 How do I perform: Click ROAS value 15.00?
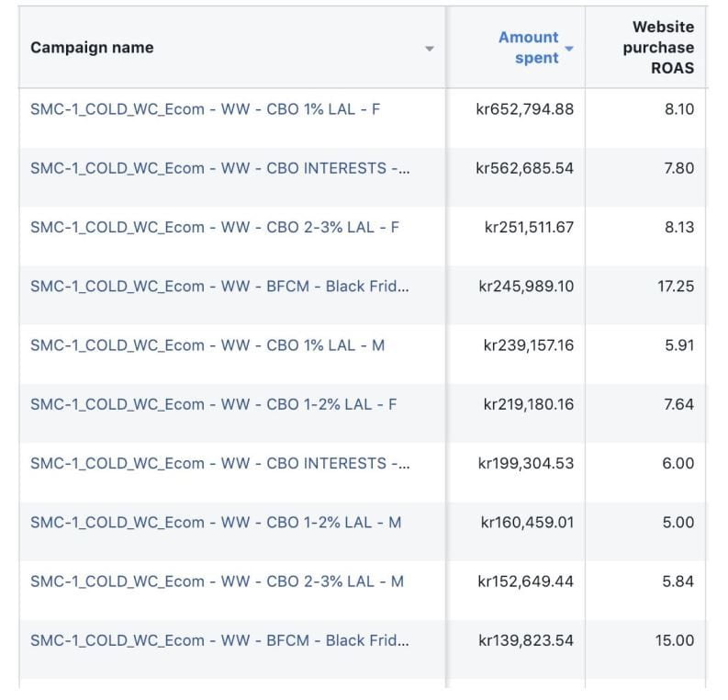pyautogui.click(x=675, y=640)
